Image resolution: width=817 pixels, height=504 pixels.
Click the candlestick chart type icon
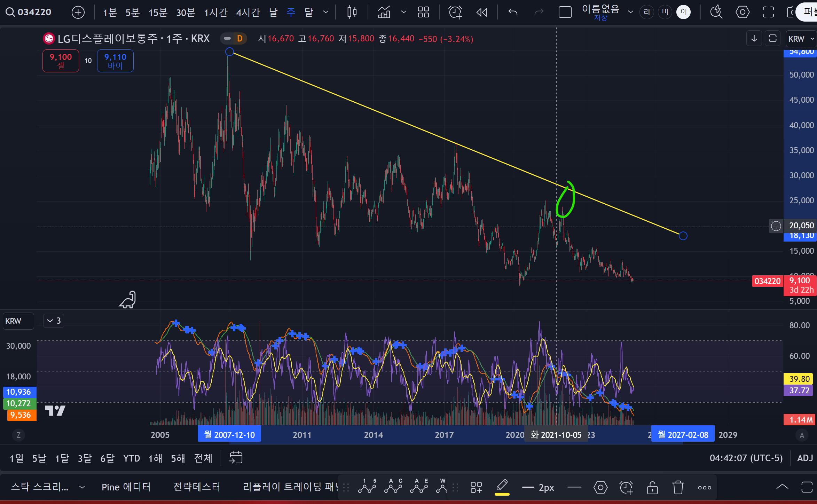pos(352,13)
